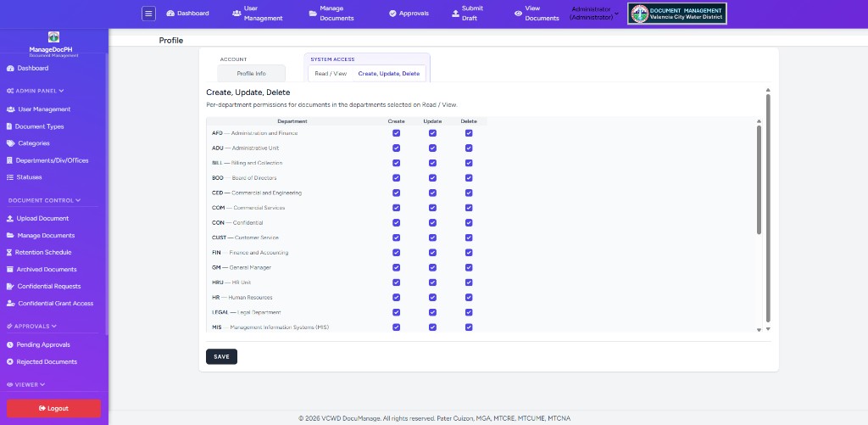The image size is (868, 425).
Task: Open Approvals from the top navigation
Action: point(409,14)
